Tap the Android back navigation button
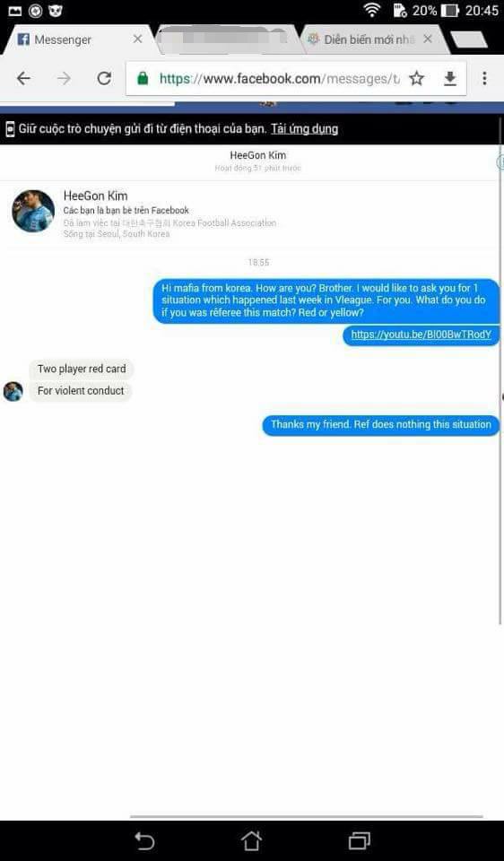Screen dimensions: 504x861 (144, 840)
